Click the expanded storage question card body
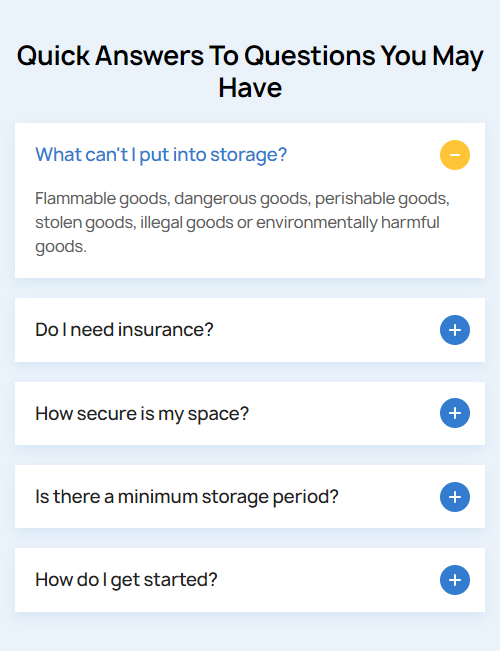Image resolution: width=500 pixels, height=651 pixels. point(250,201)
